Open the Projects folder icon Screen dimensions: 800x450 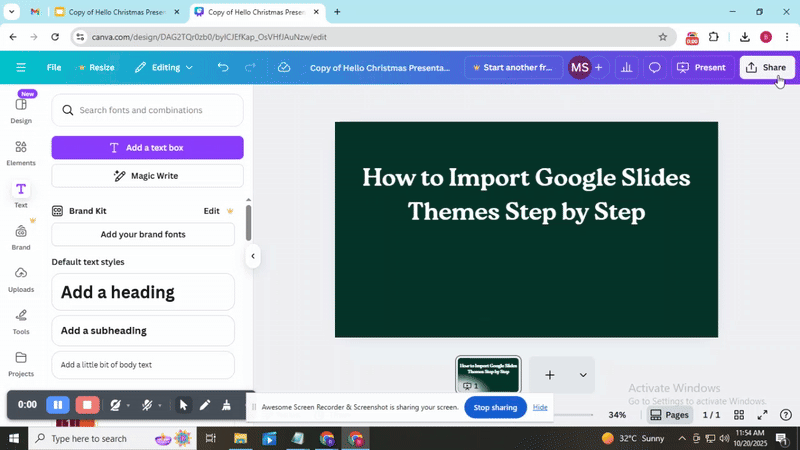(21, 362)
